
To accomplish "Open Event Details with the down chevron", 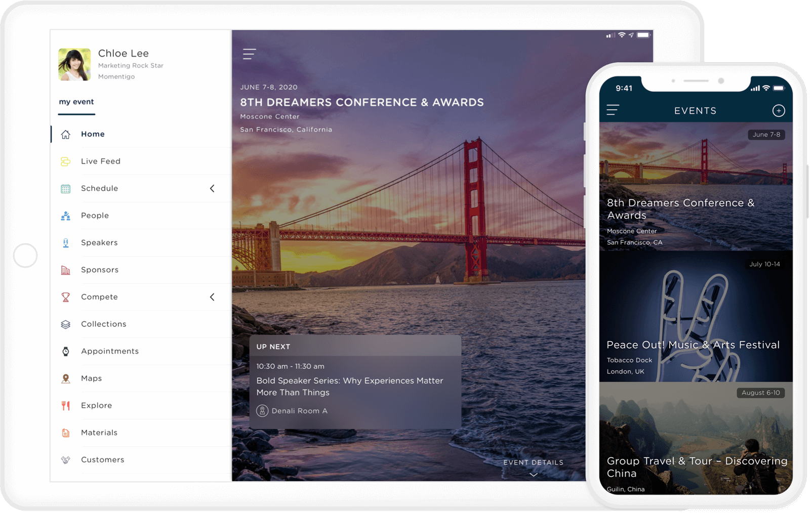I will [533, 475].
